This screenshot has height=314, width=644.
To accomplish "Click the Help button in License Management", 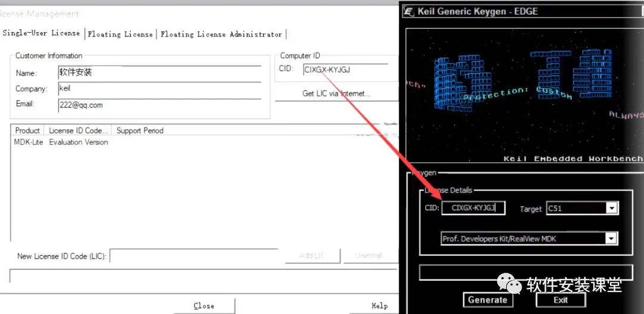I will (379, 306).
